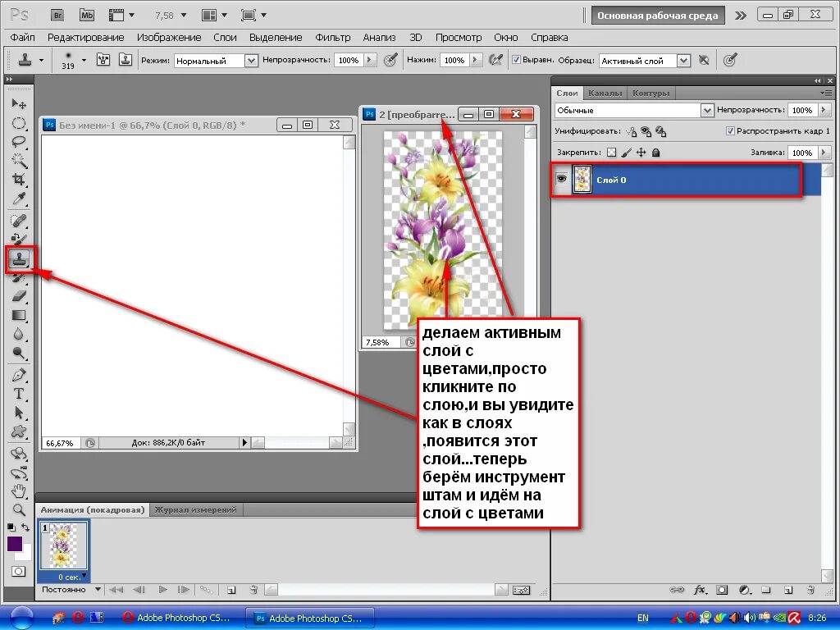Image resolution: width=840 pixels, height=630 pixels.
Task: Select the Hand tool
Action: [x=19, y=490]
